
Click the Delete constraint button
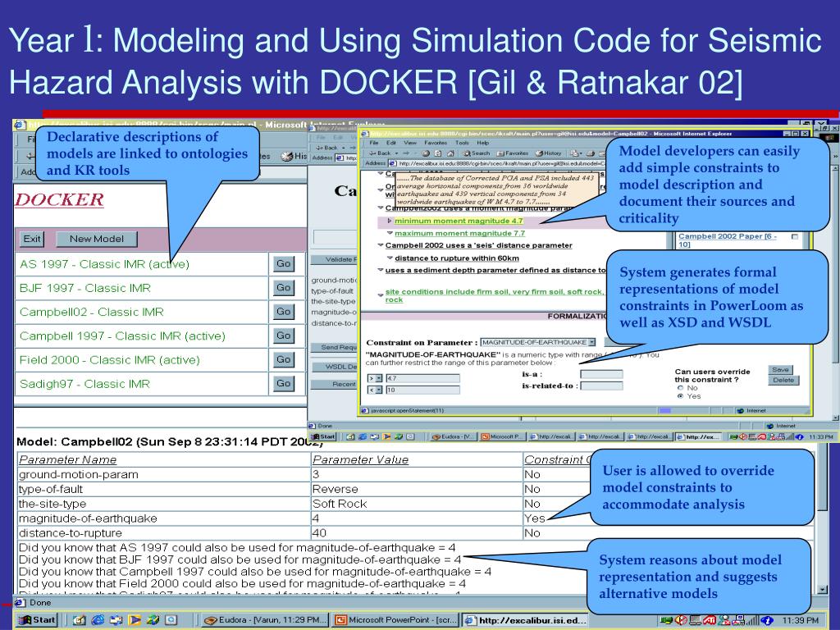pyautogui.click(x=783, y=381)
